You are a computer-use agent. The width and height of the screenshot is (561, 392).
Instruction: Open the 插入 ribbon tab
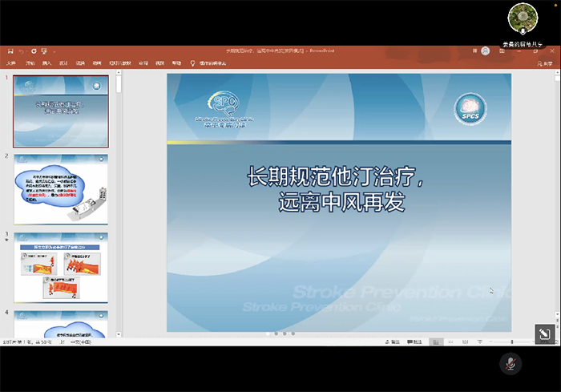46,63
